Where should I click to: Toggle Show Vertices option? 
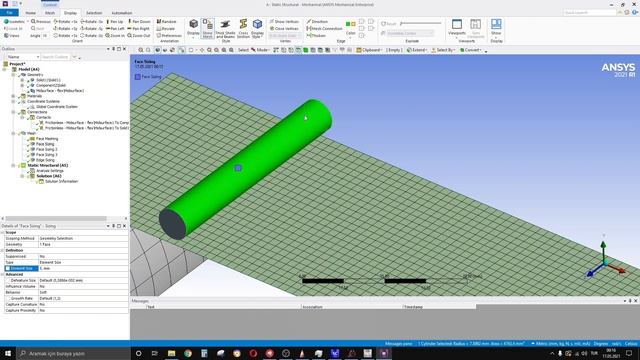click(284, 22)
